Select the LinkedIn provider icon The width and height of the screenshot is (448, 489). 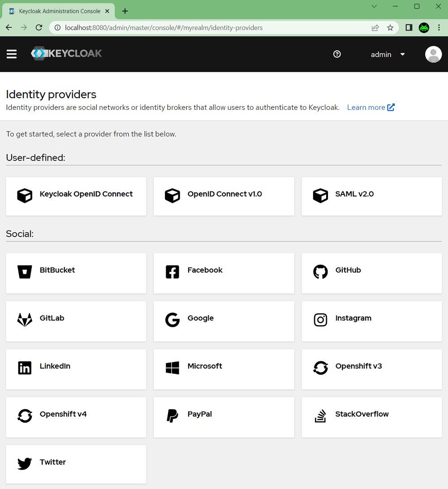tap(25, 368)
